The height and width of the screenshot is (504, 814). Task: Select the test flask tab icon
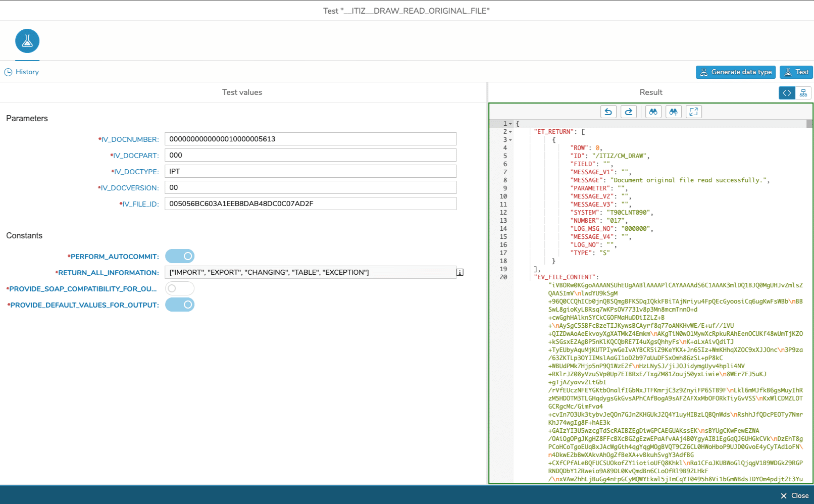27,41
